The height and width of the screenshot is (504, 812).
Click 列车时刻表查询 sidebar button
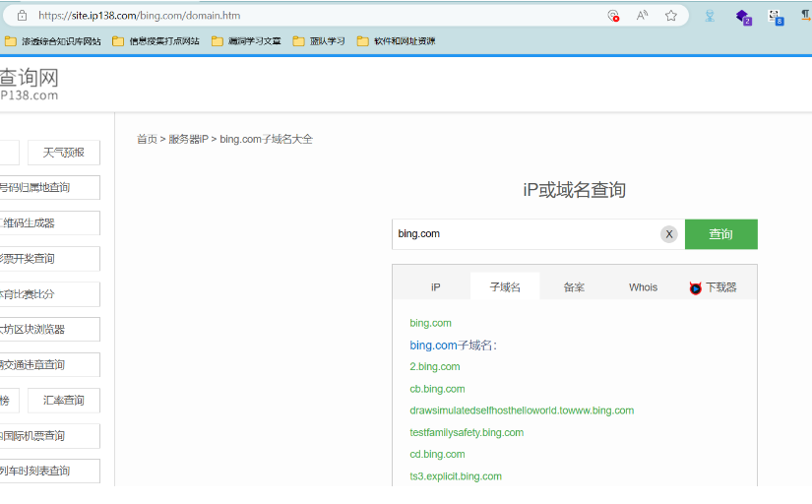pos(50,472)
